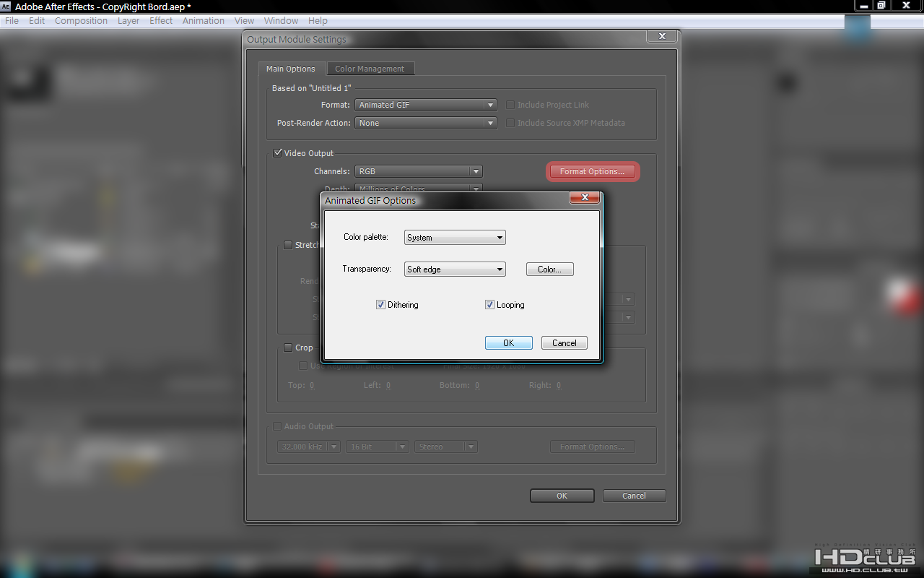
Task: Toggle the Video Output checkbox
Action: [277, 153]
